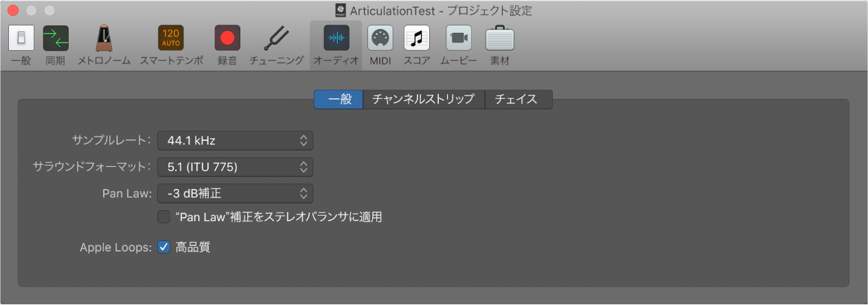Click the サラウンドフォーマット label
The height and width of the screenshot is (305, 868).
(x=92, y=167)
